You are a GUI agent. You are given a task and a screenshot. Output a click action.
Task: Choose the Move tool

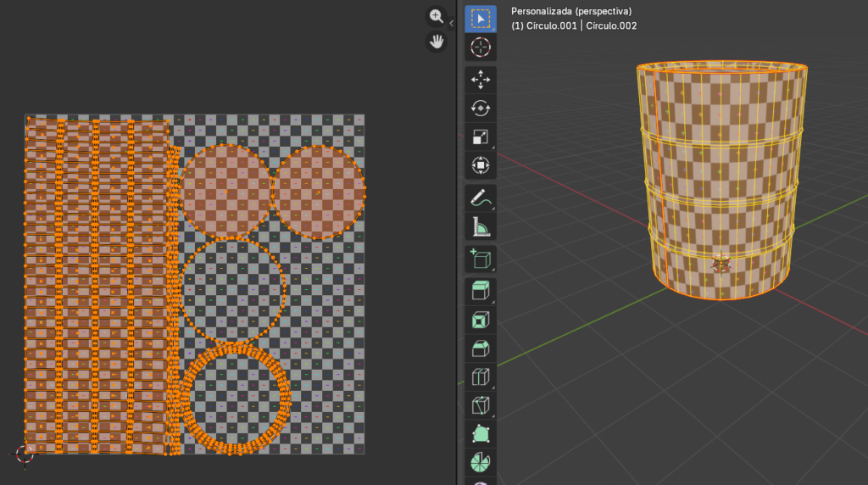point(481,81)
